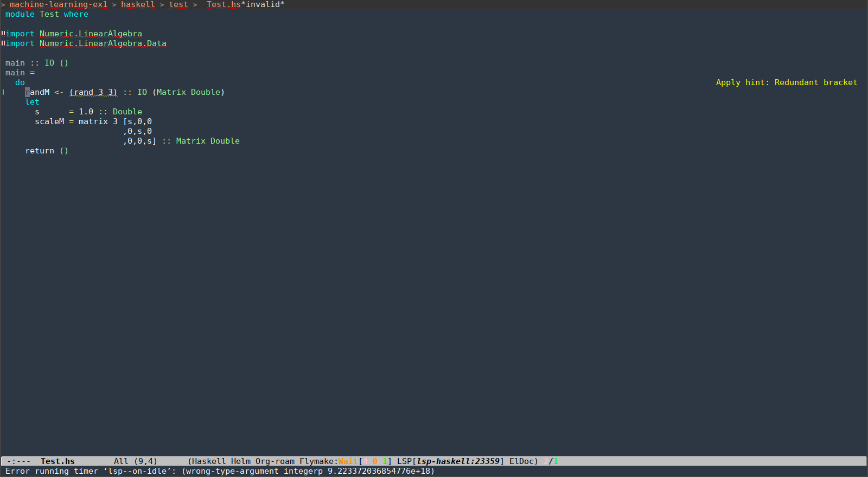Viewport: 868px width, 477px height.
Task: Place cursor on the underlined (rand 3 3) expression
Action: click(x=93, y=92)
